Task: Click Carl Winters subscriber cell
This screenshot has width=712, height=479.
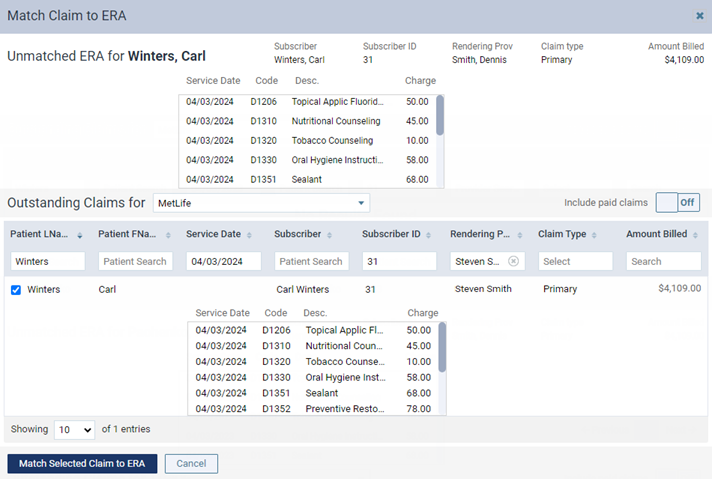Action: [x=302, y=290]
